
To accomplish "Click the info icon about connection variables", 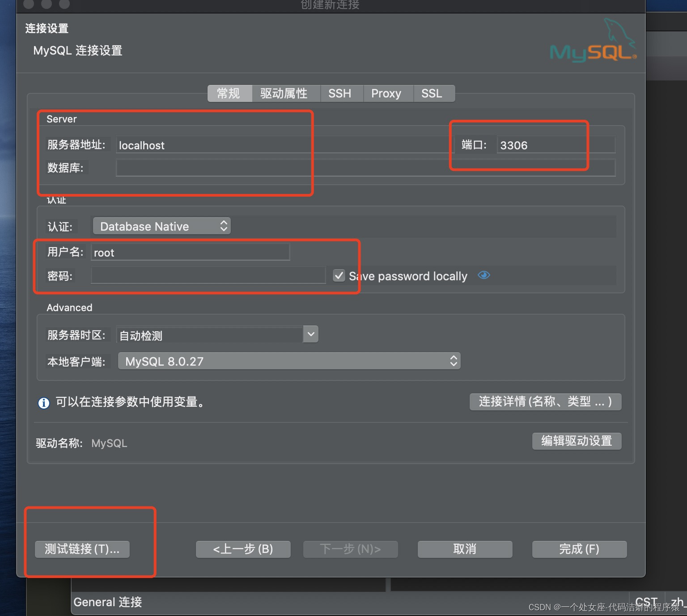I will pos(43,403).
